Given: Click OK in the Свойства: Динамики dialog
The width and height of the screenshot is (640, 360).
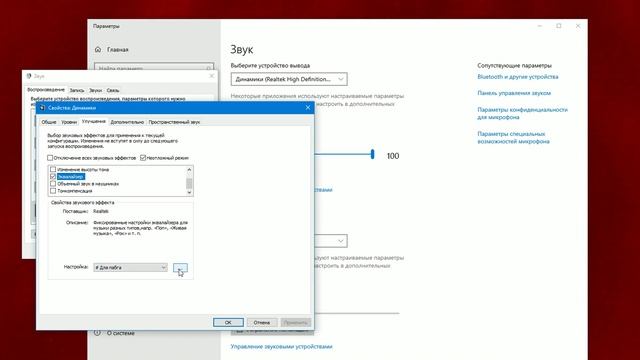Looking at the screenshot, I should [228, 322].
